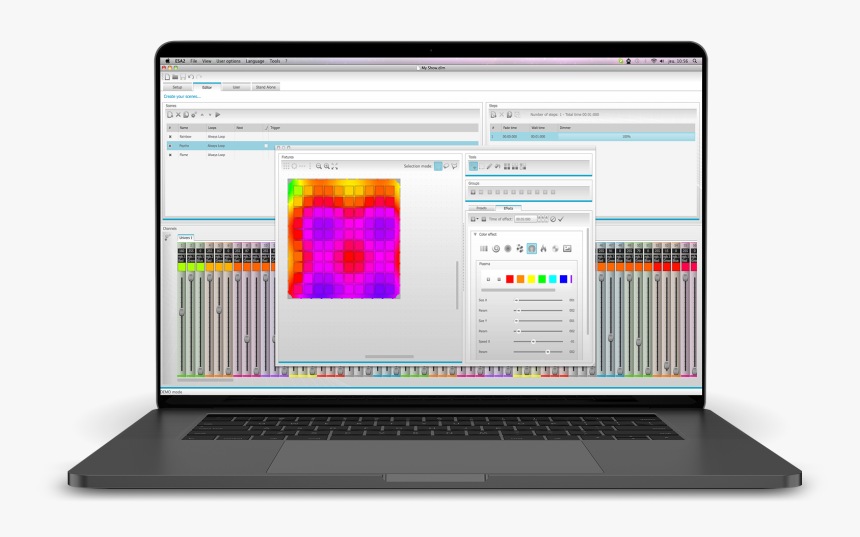The height and width of the screenshot is (537, 860).
Task: Adjust the Speed X slider
Action: point(538,342)
